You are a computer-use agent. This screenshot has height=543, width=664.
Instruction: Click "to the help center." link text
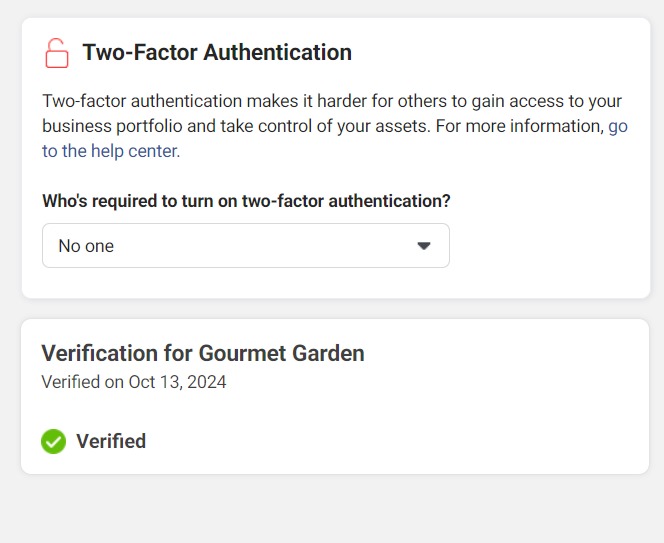tap(110, 152)
